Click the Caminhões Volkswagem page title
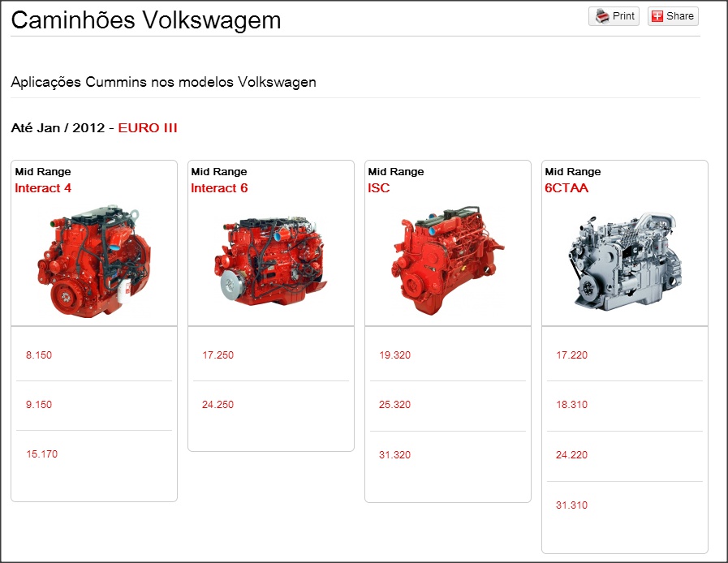This screenshot has width=728, height=563. point(146,20)
